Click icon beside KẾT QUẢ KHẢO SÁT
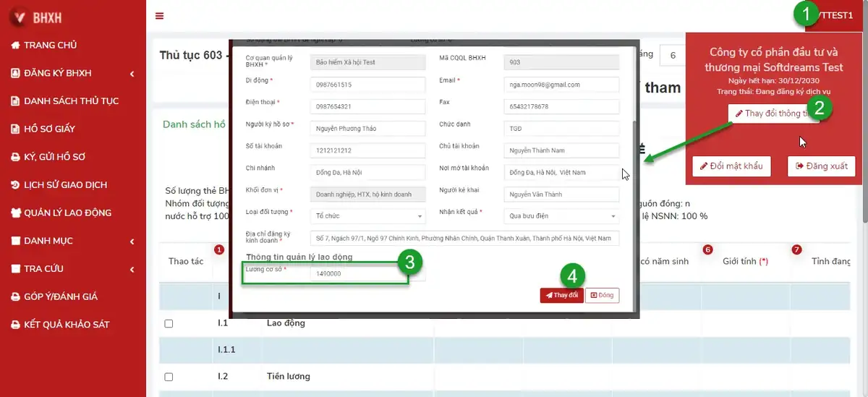 (15, 324)
